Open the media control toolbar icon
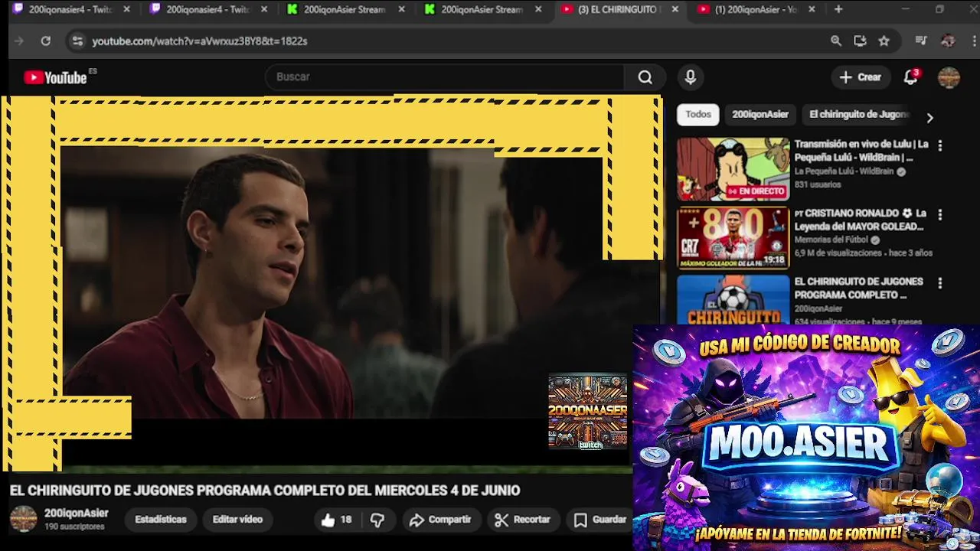Image resolution: width=980 pixels, height=551 pixels. 922,41
